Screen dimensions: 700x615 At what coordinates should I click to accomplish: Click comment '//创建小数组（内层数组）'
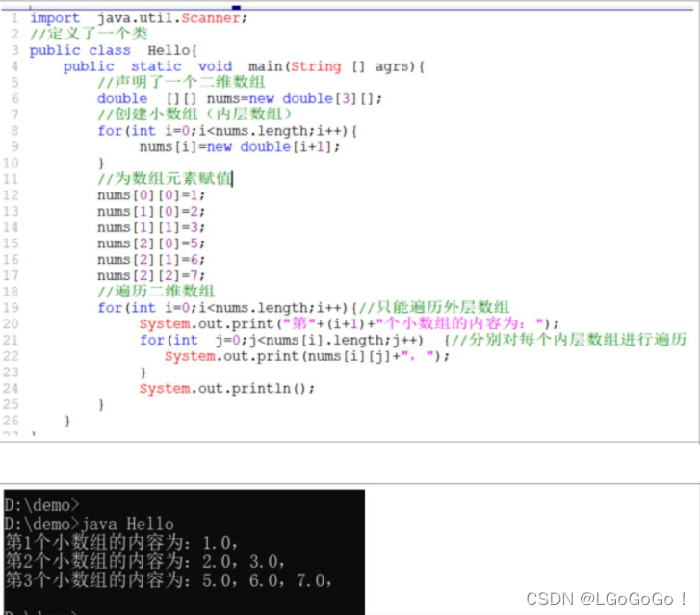(x=194, y=115)
